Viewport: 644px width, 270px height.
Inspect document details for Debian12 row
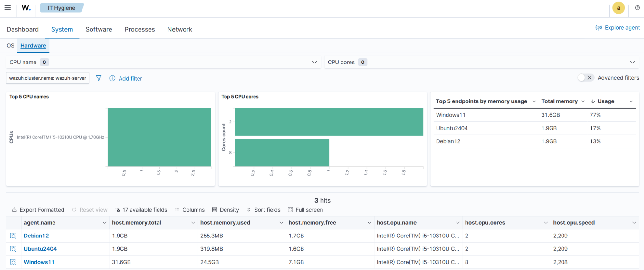click(x=13, y=236)
